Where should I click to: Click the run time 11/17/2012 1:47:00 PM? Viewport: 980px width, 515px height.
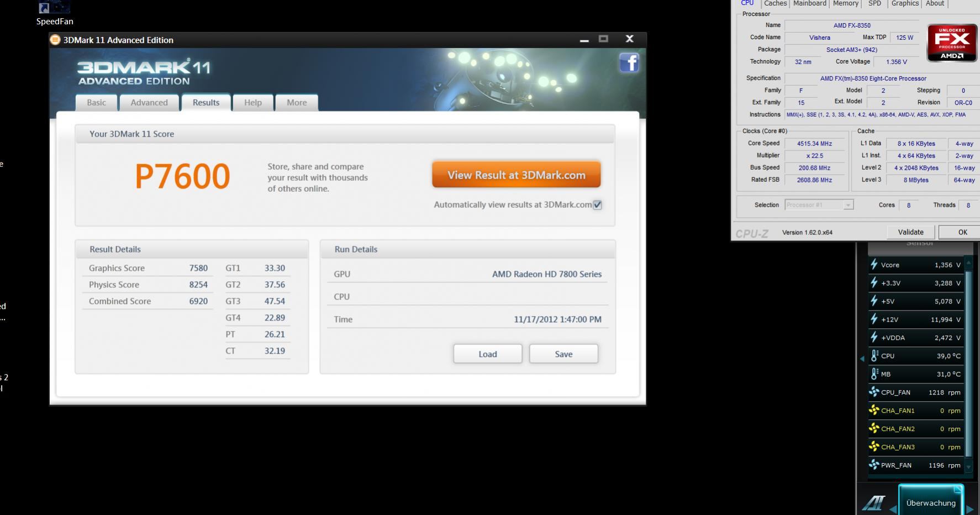point(557,319)
